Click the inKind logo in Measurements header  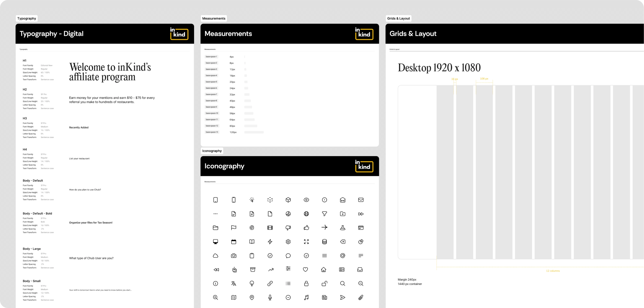(364, 34)
